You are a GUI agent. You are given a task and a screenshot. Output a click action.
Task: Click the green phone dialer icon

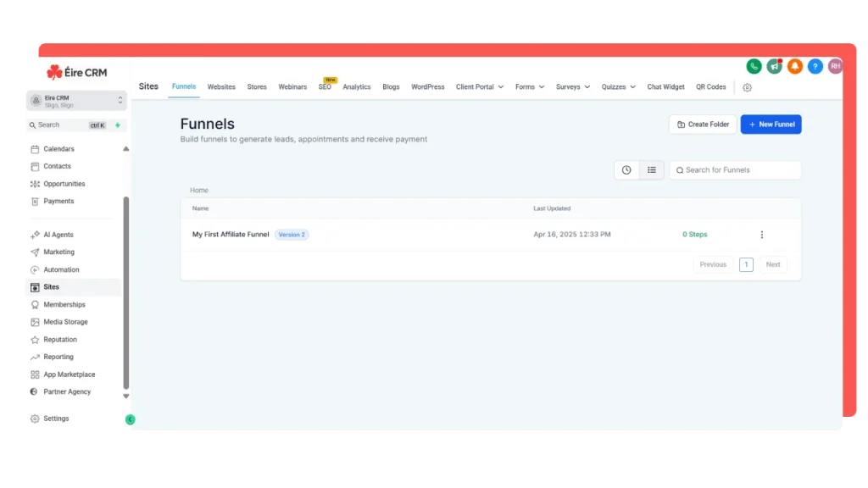pyautogui.click(x=754, y=66)
